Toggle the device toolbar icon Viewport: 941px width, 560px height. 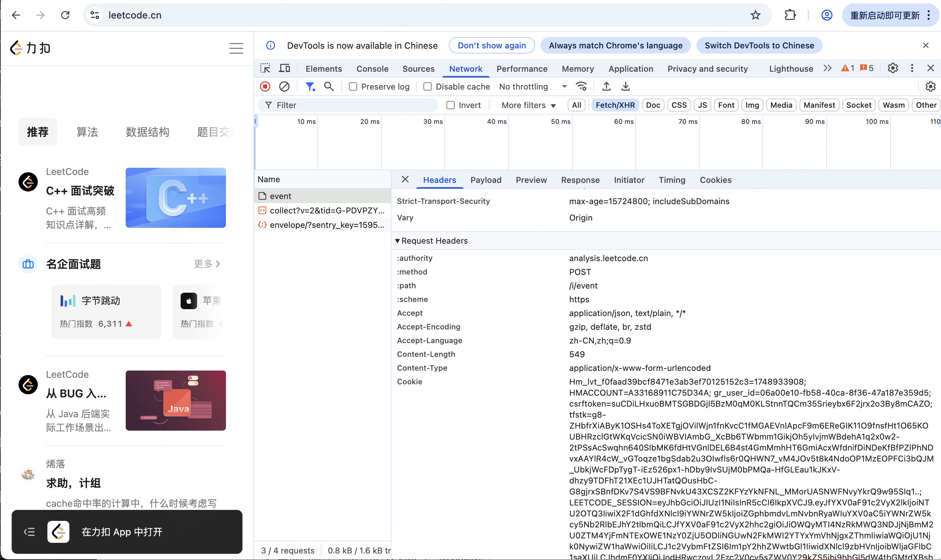coord(284,68)
